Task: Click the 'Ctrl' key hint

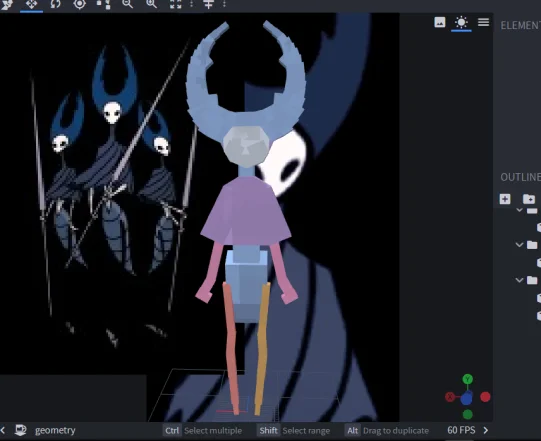Action: (172, 431)
